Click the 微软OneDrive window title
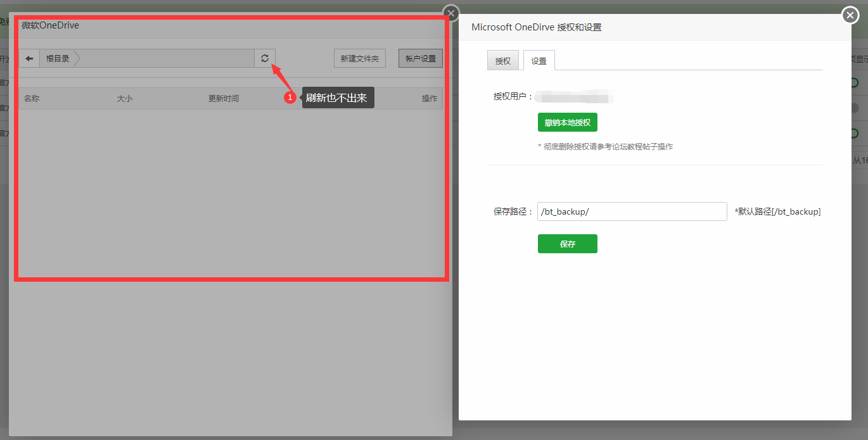 click(x=50, y=25)
